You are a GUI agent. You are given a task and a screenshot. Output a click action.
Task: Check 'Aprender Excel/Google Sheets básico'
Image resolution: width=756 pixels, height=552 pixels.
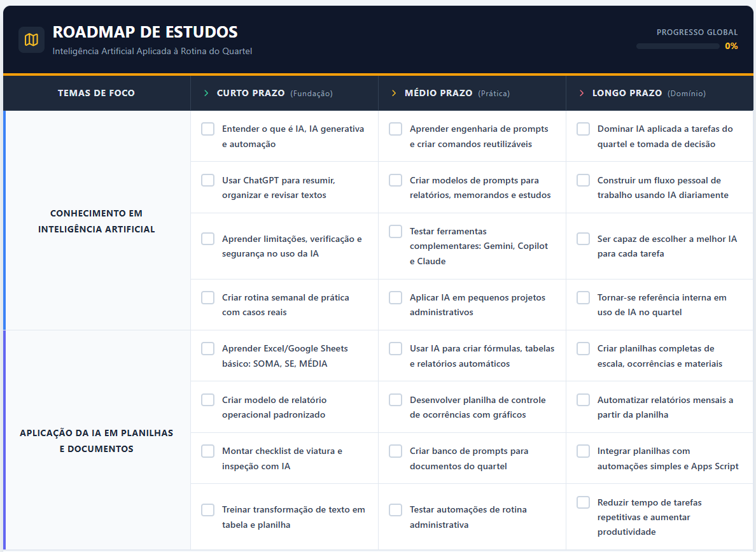point(207,348)
